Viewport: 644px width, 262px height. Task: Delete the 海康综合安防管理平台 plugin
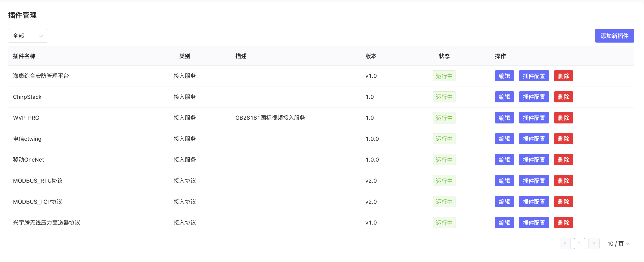tap(563, 76)
